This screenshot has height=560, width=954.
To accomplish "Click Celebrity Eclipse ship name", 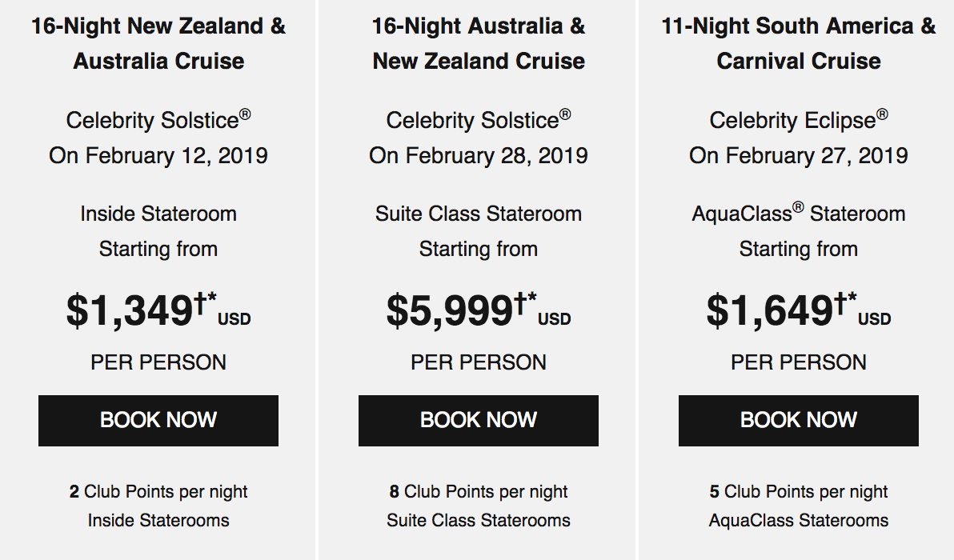I will click(798, 120).
